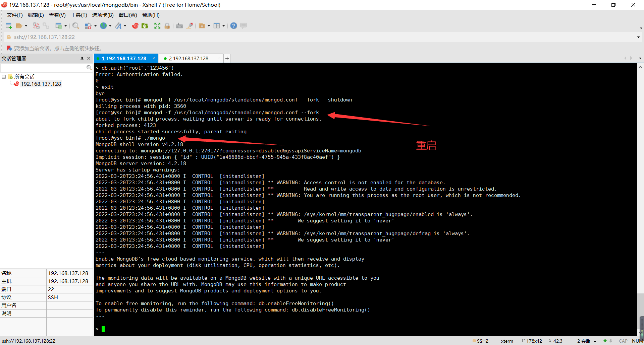The image size is (644, 345).
Task: Click the Open Session folder icon
Action: (x=19, y=26)
